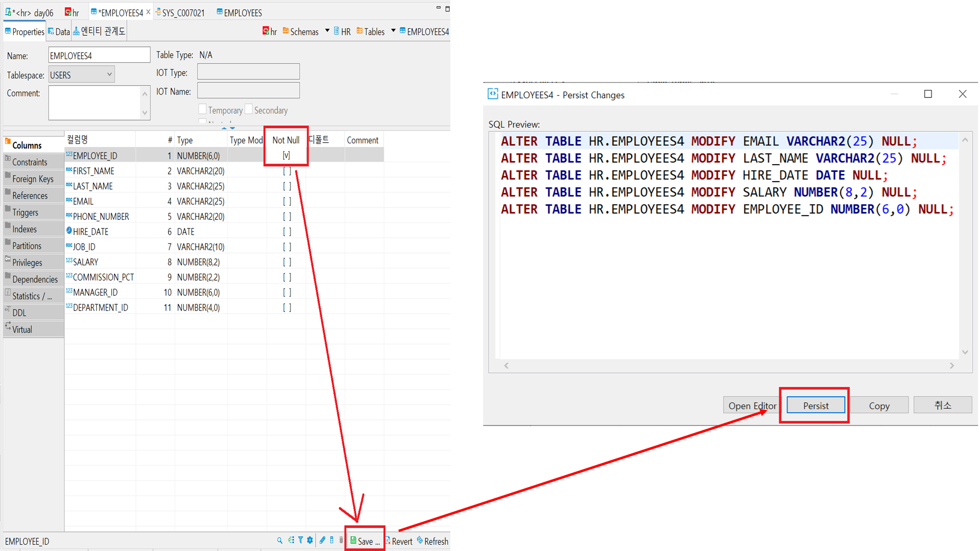
Task: Click the Name input field
Action: [99, 55]
